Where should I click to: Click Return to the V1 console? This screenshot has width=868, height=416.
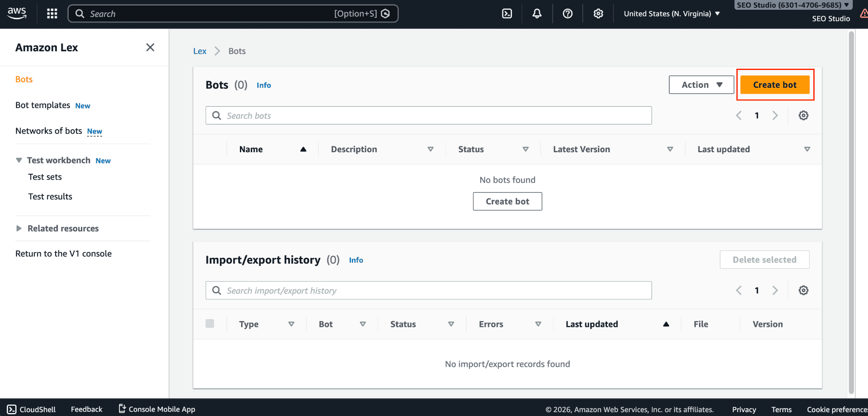click(64, 254)
